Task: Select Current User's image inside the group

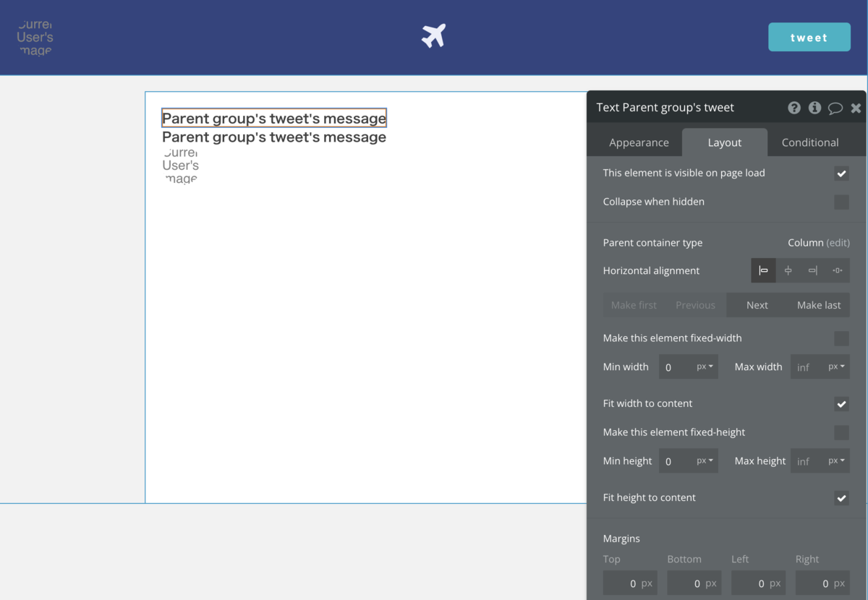Action: tap(180, 166)
